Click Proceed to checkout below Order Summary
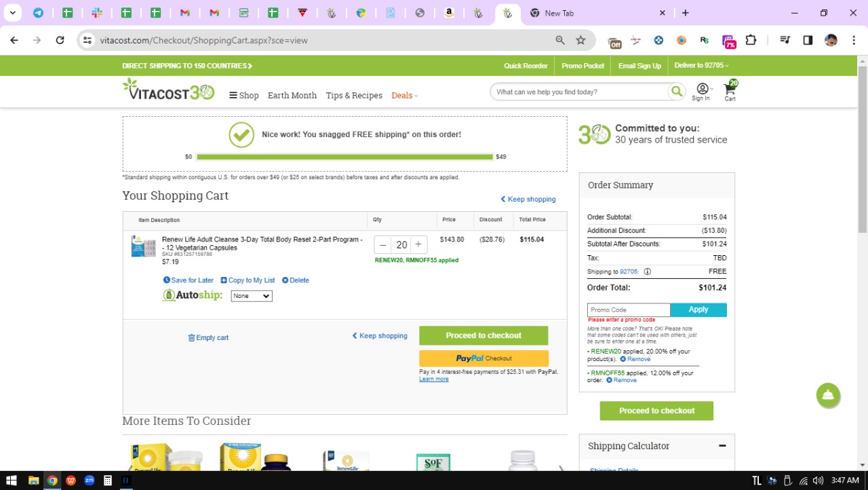 click(x=656, y=411)
